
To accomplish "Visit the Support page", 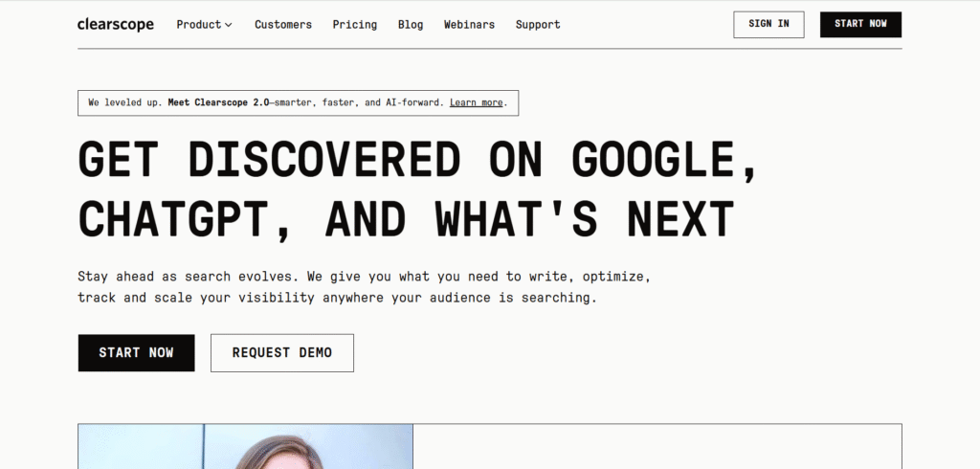I will tap(538, 25).
